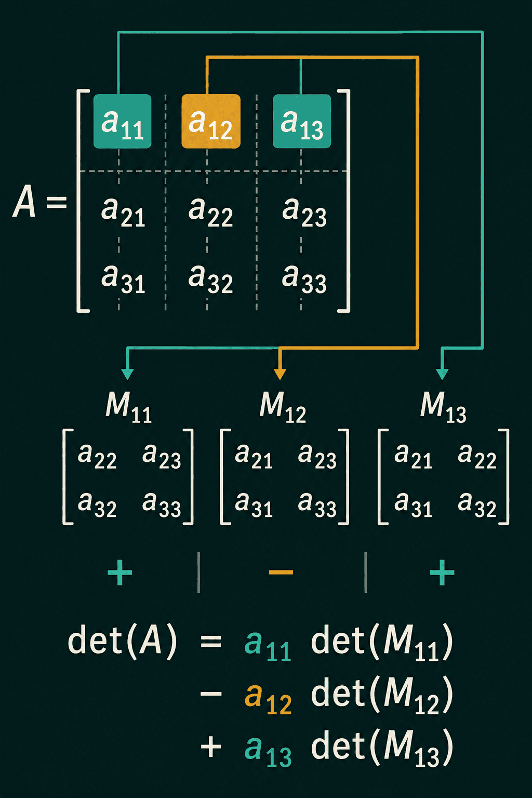This screenshot has width=532, height=798.
Task: Select the orange a12 coefficient in the formula
Action: (x=268, y=699)
